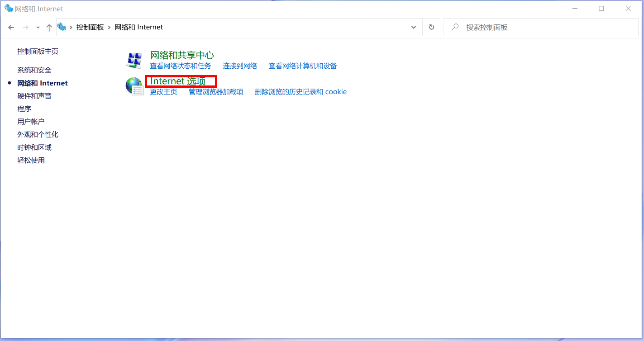The image size is (644, 341).
Task: Click the up arrow to parent folder
Action: pyautogui.click(x=49, y=28)
